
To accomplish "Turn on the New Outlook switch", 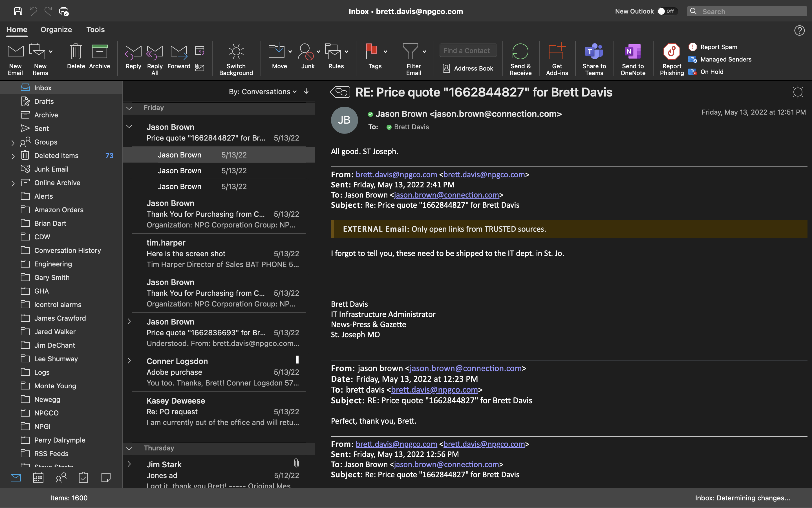I will (x=667, y=11).
